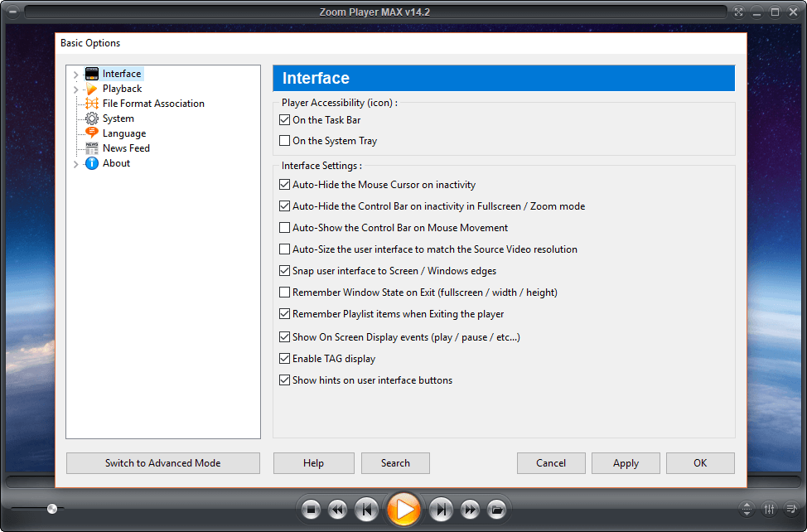
Task: Click the blue Interface page header
Action: pyautogui.click(x=504, y=78)
